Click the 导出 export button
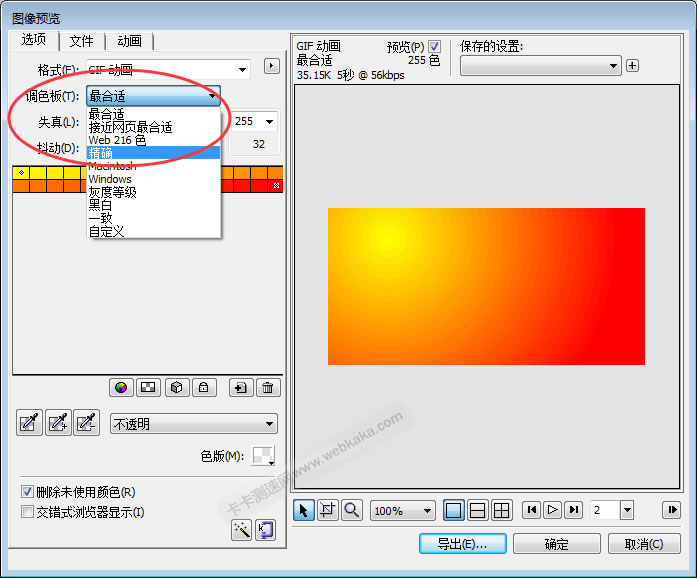Screen dimensions: 697x578 click(463, 544)
